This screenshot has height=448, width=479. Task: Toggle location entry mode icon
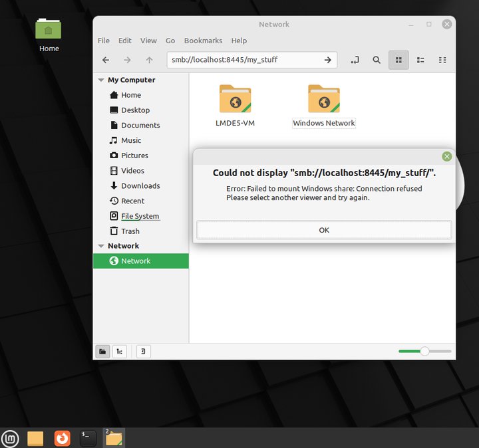coord(355,60)
